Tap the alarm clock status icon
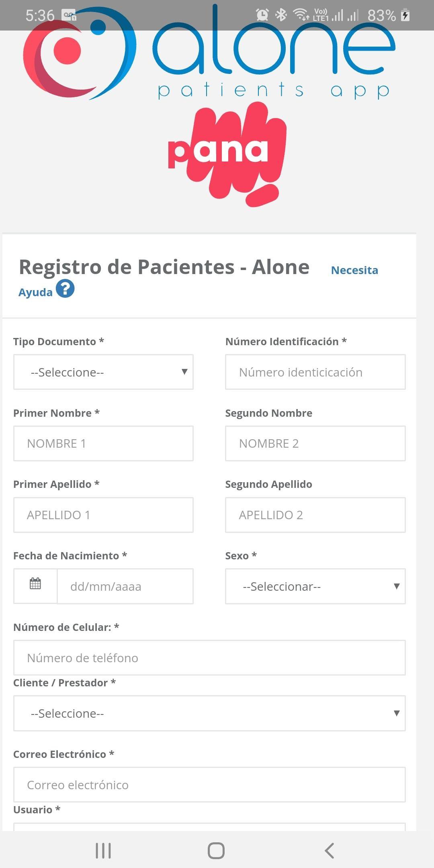 click(262, 15)
